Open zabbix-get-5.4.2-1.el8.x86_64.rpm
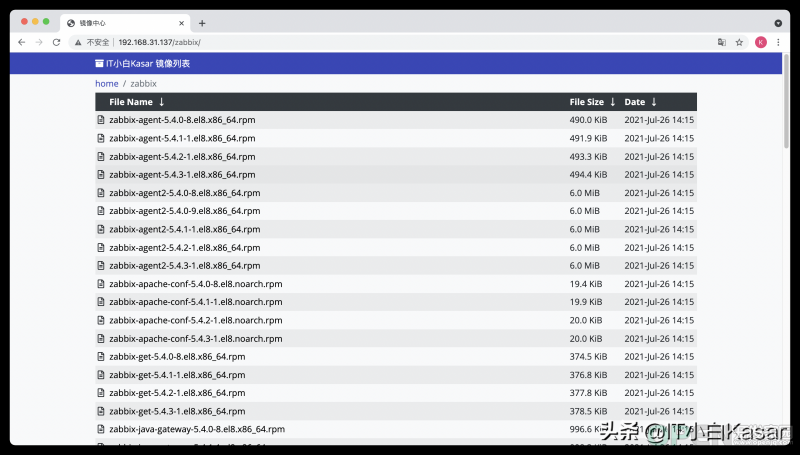800x455 pixels. (x=177, y=393)
